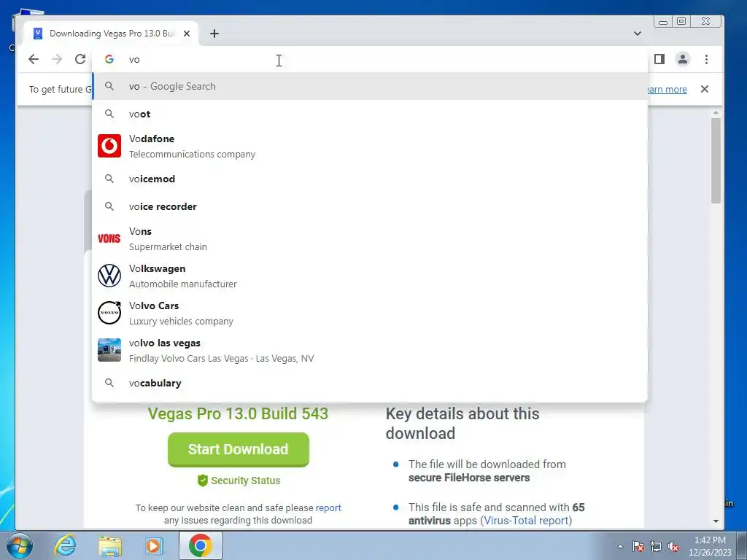Click the scrollbar up arrow

pos(716,113)
